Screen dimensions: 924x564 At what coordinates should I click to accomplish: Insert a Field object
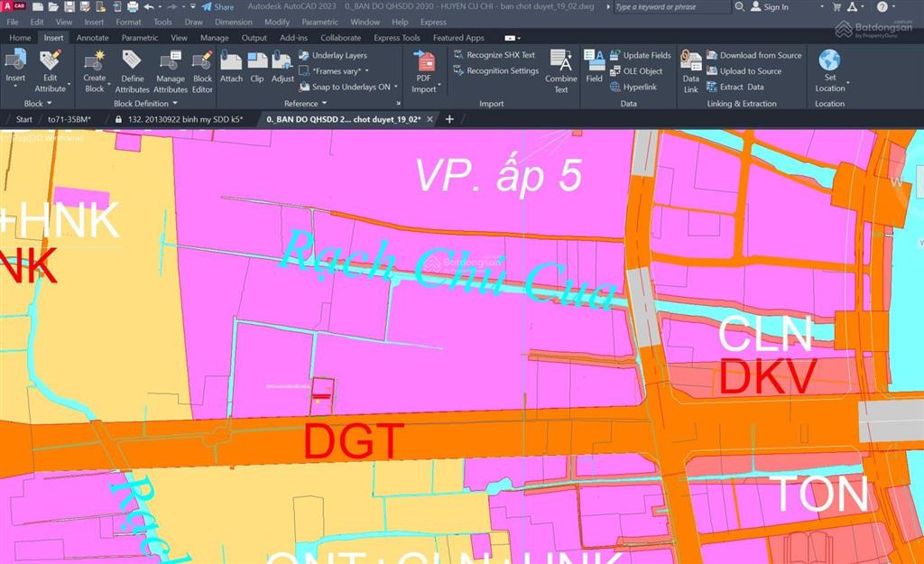click(x=594, y=67)
